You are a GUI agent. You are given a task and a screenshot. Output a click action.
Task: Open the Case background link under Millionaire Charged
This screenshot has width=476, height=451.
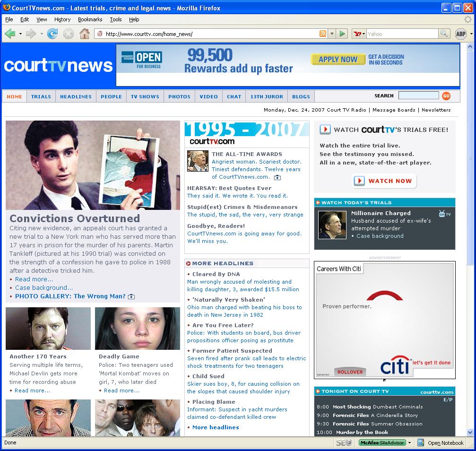point(380,236)
